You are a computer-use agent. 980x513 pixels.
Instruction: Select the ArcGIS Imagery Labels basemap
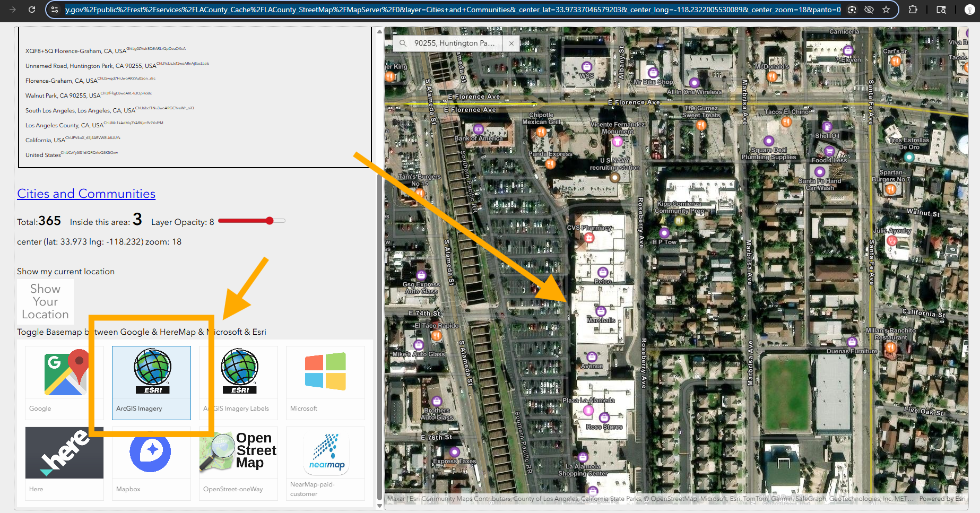pyautogui.click(x=238, y=383)
